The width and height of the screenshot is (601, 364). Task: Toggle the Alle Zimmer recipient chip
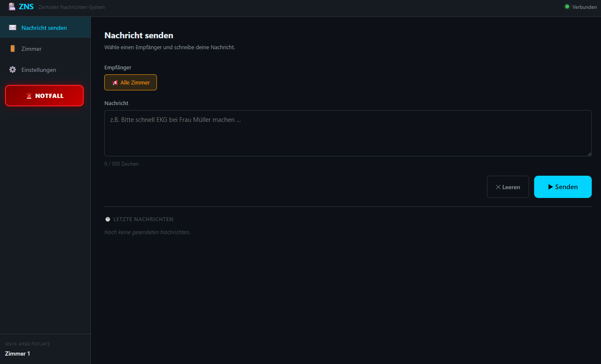[130, 82]
